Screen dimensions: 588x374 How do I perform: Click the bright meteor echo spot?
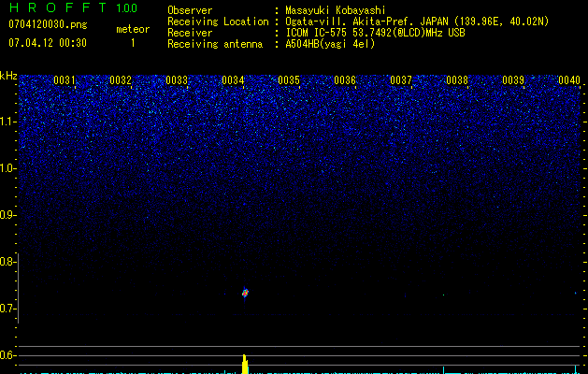coord(245,293)
